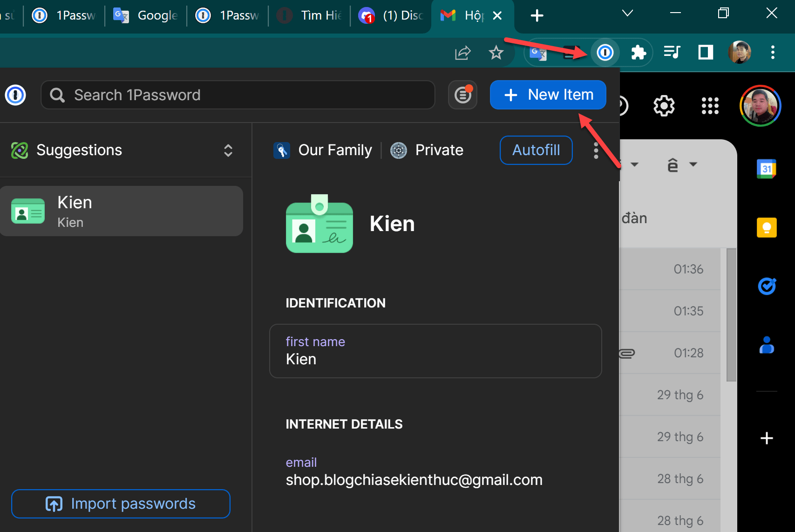Switch to the Google Translate tab
Screen dimensions: 795x532
click(146, 15)
